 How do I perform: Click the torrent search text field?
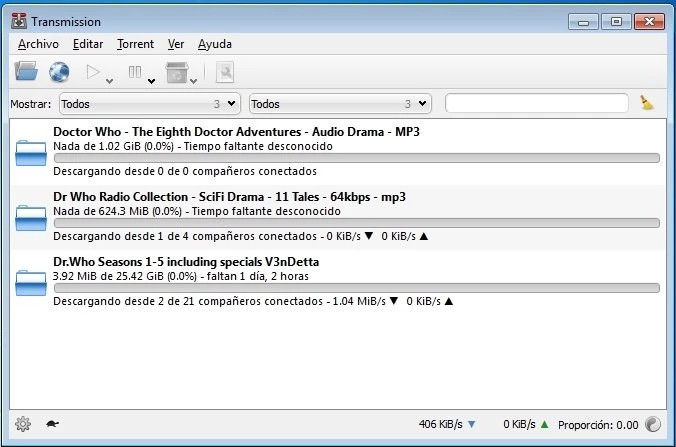pyautogui.click(x=537, y=103)
